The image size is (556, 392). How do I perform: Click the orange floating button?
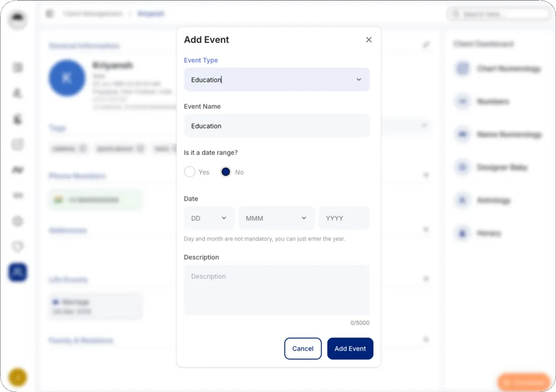click(x=524, y=382)
